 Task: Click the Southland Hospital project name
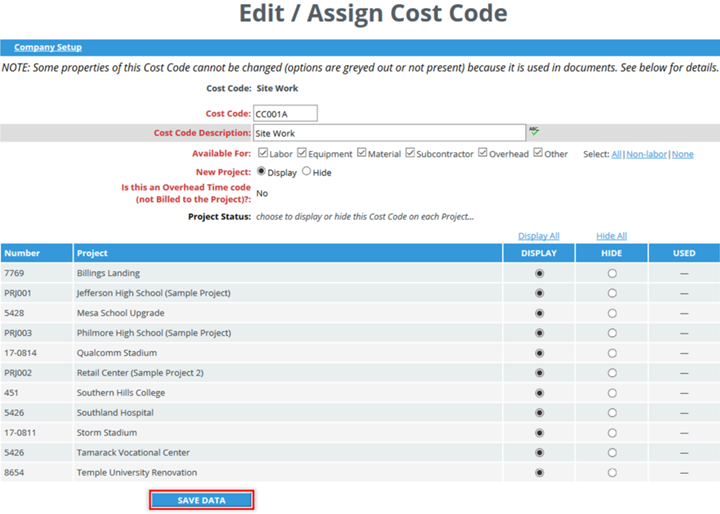[115, 412]
